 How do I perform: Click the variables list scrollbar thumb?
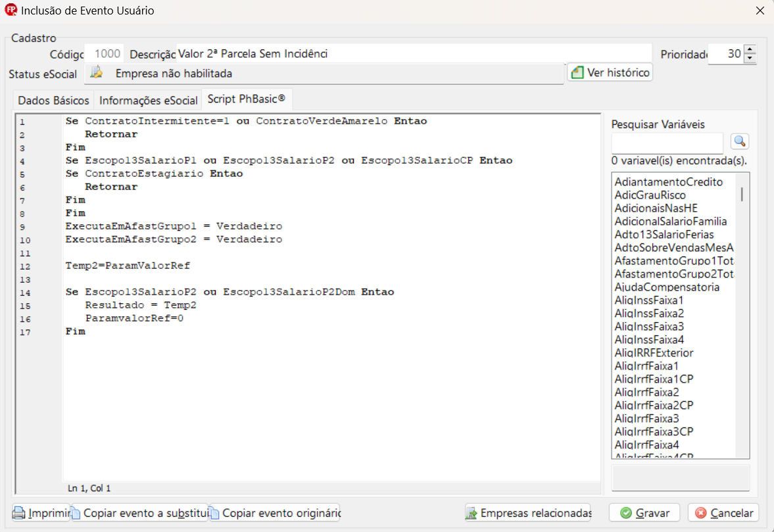point(741,194)
